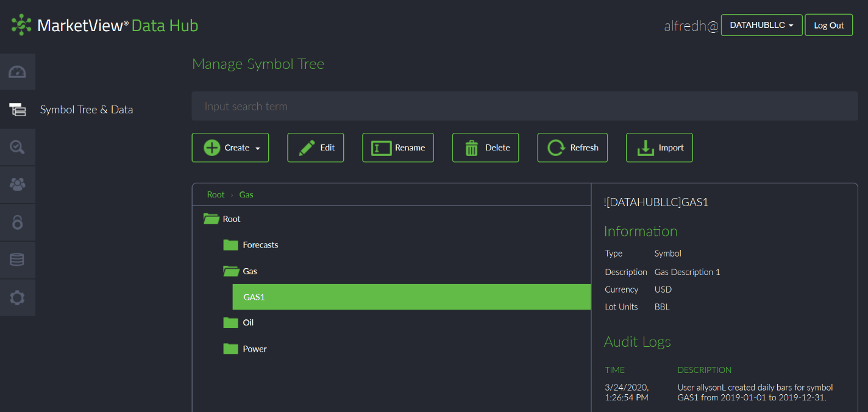868x412 pixels.
Task: Click the Root folder icon
Action: pos(211,219)
